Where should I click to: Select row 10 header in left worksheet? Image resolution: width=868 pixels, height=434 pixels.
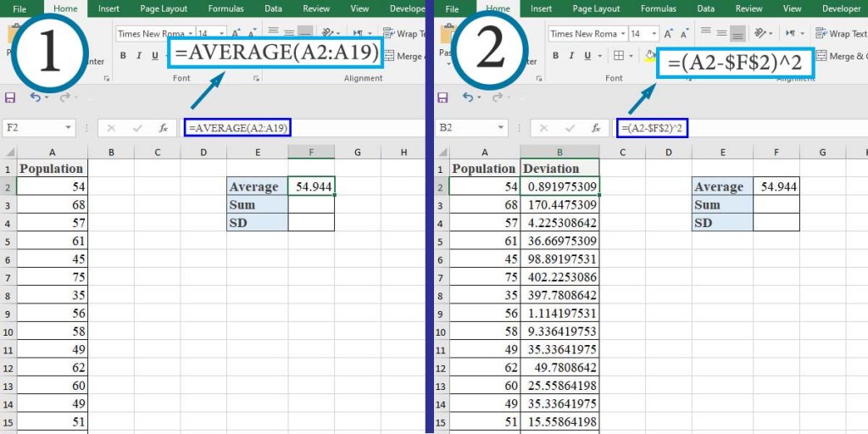[8, 332]
